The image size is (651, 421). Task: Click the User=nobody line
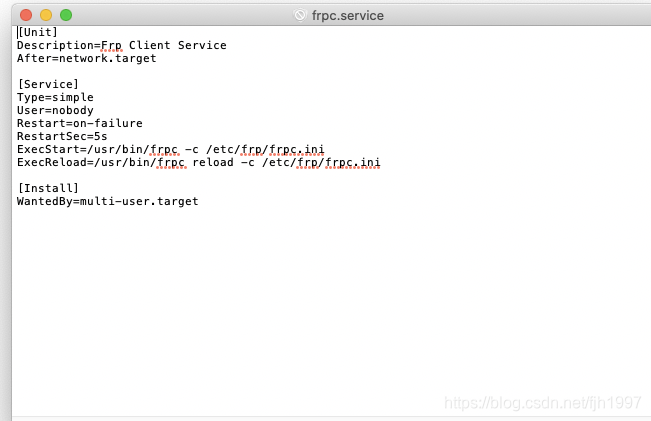pos(55,110)
